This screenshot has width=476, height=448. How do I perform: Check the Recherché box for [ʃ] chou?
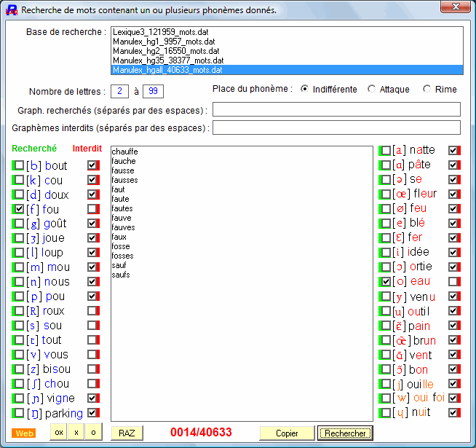[x=19, y=384]
